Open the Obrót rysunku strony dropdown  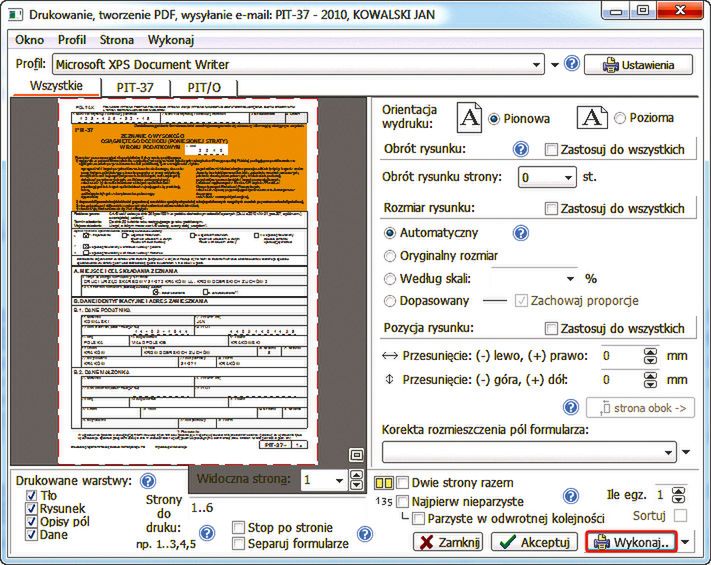click(547, 177)
